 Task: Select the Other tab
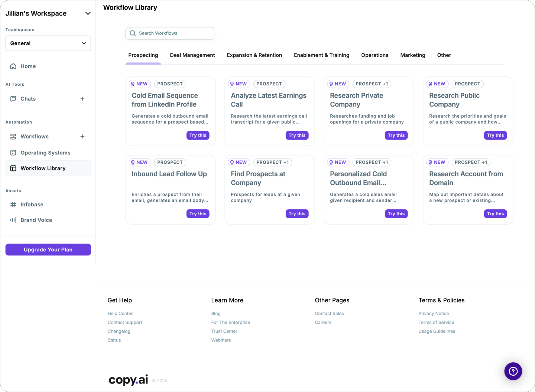click(444, 55)
